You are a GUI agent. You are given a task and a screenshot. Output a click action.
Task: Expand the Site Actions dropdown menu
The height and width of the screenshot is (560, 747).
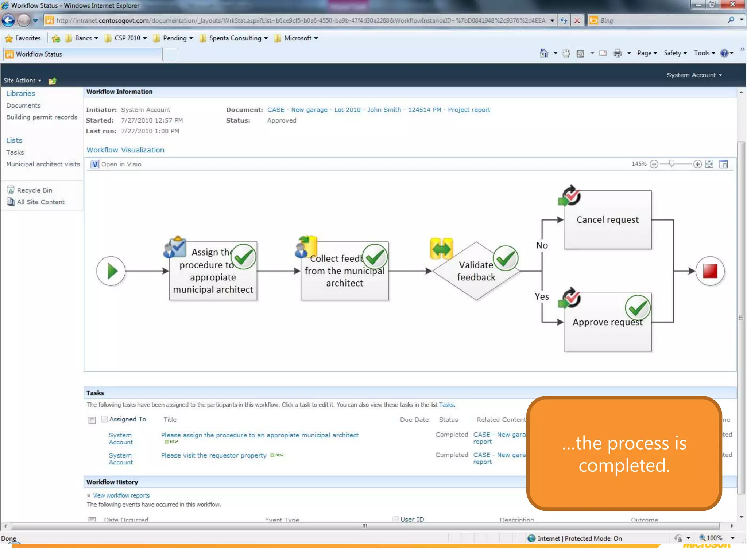tap(22, 80)
